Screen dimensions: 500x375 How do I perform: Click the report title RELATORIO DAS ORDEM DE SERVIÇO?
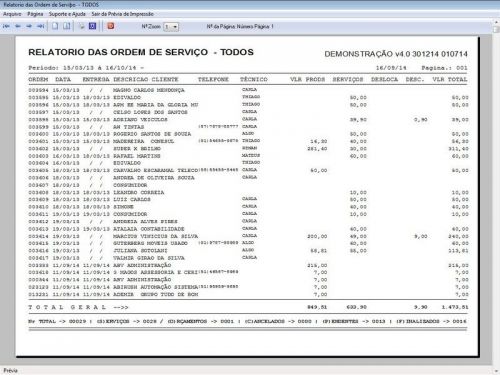(118, 52)
